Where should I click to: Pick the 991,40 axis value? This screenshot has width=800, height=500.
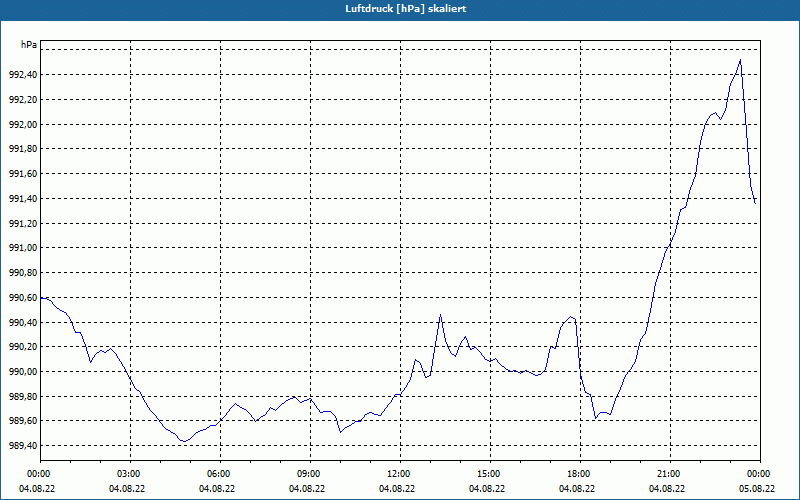22,199
